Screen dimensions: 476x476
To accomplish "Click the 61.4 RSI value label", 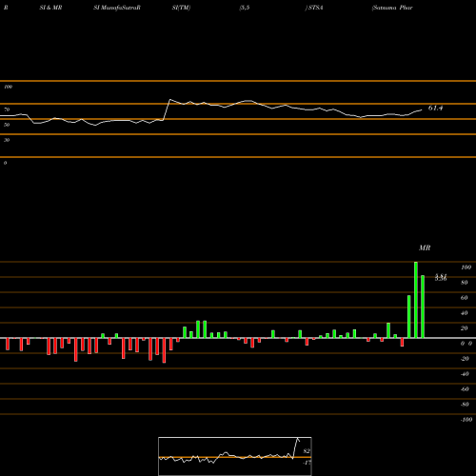I will 435,108.
